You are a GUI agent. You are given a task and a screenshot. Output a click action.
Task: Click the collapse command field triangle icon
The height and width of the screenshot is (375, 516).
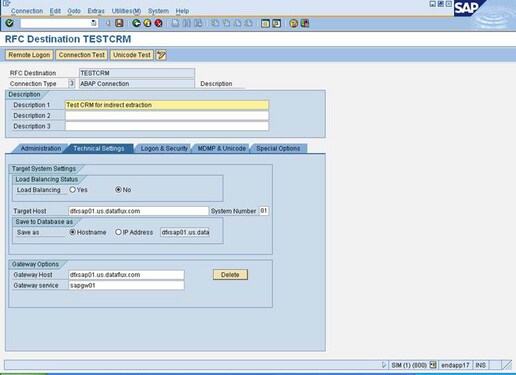108,23
